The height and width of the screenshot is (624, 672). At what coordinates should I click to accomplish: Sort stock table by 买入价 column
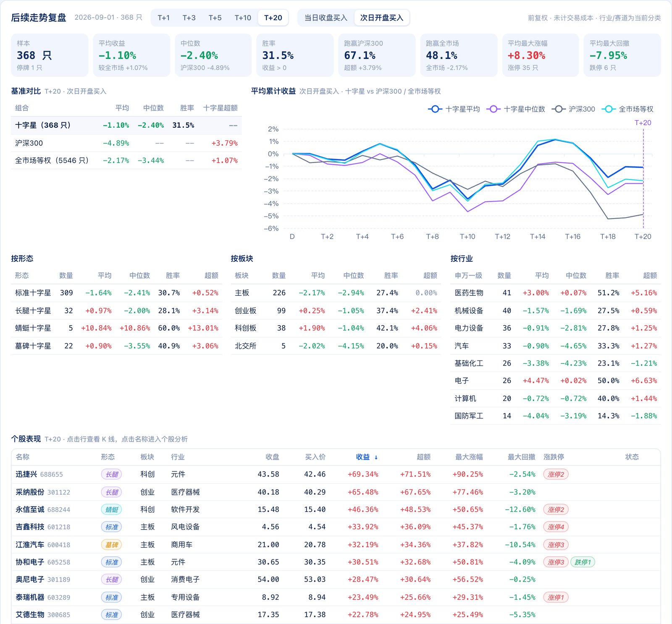click(x=315, y=457)
